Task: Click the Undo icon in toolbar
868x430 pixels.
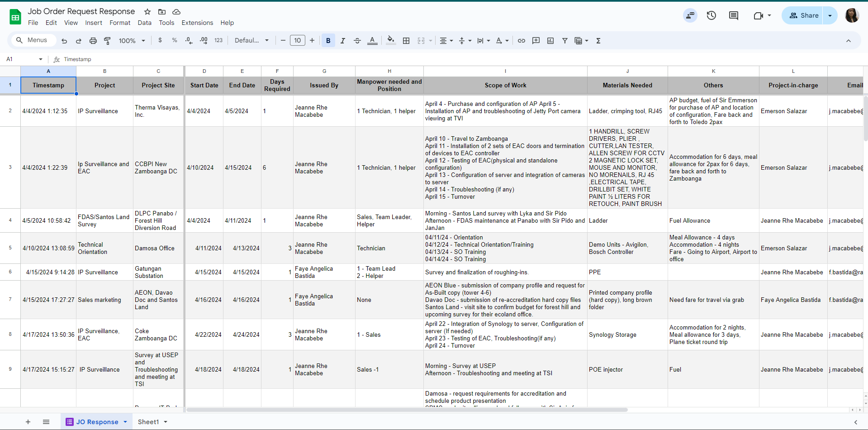Action: pos(64,41)
